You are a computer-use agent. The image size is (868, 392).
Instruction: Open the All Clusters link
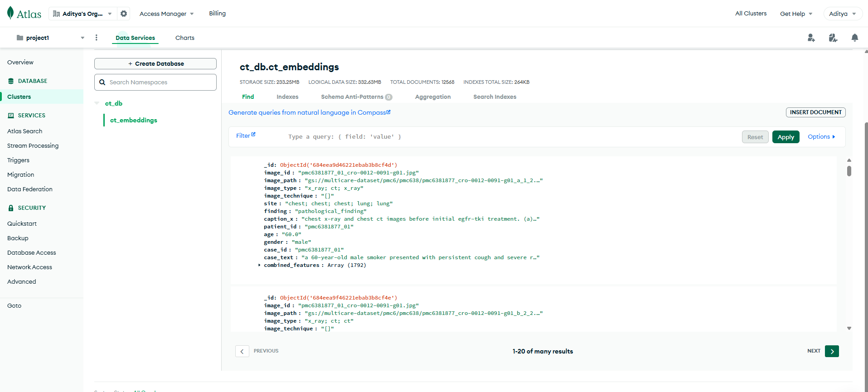[751, 14]
